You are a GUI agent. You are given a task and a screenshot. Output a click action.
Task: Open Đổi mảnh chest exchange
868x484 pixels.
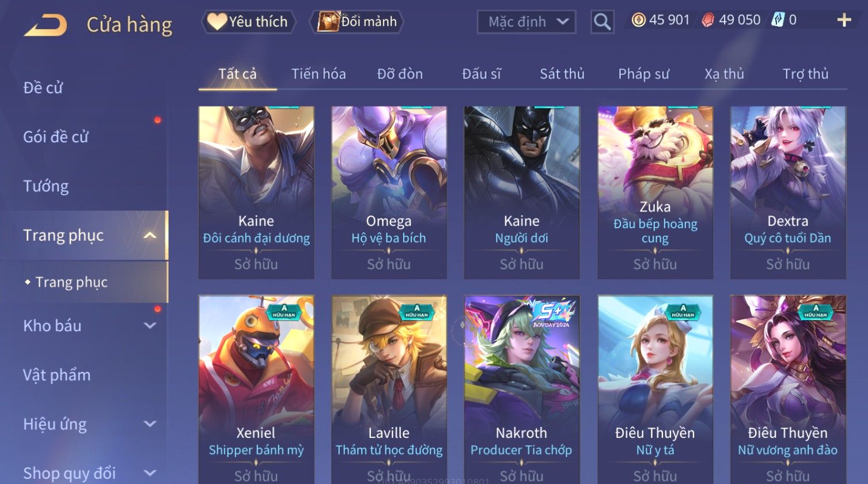(x=357, y=22)
